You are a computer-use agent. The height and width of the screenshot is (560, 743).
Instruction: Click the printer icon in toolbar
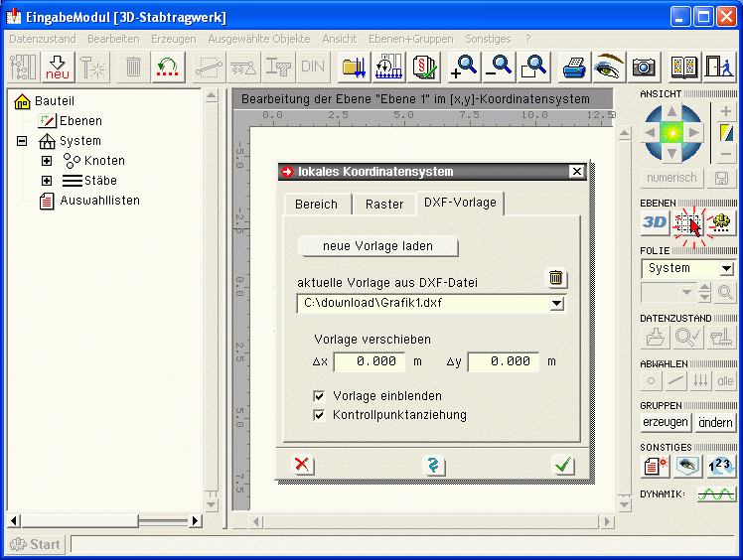[574, 67]
